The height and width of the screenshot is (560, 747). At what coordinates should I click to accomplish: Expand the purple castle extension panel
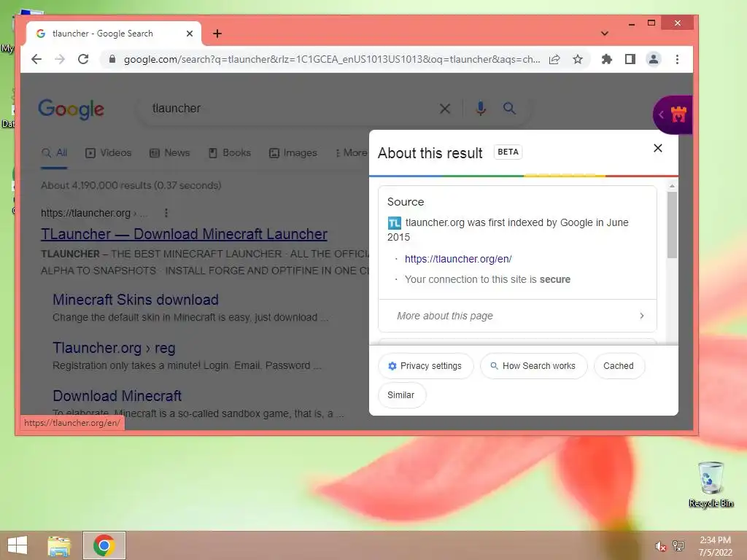click(672, 114)
